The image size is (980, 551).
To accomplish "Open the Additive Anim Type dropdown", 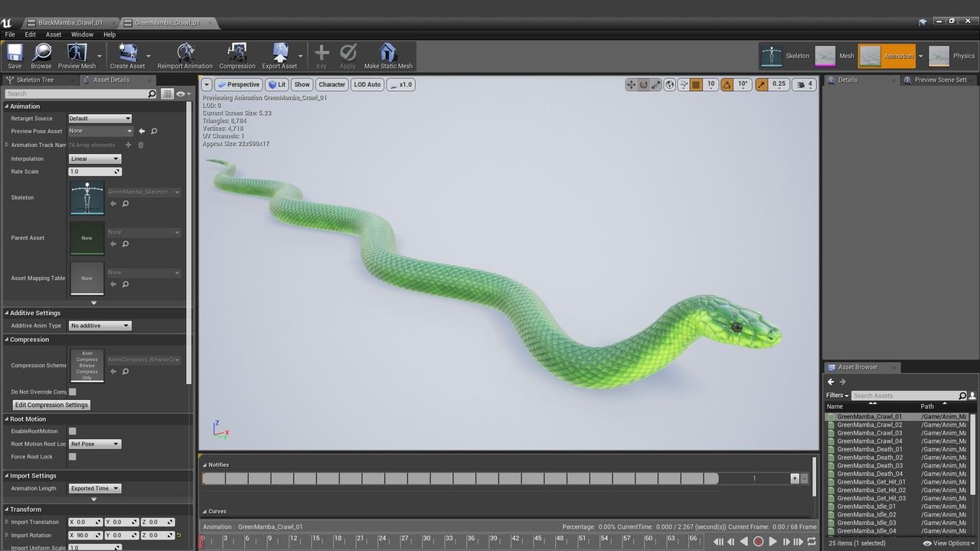I will tap(100, 326).
